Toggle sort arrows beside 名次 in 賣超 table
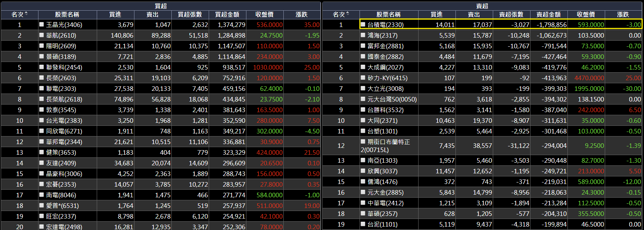This screenshot has height=230, width=644. [347, 14]
